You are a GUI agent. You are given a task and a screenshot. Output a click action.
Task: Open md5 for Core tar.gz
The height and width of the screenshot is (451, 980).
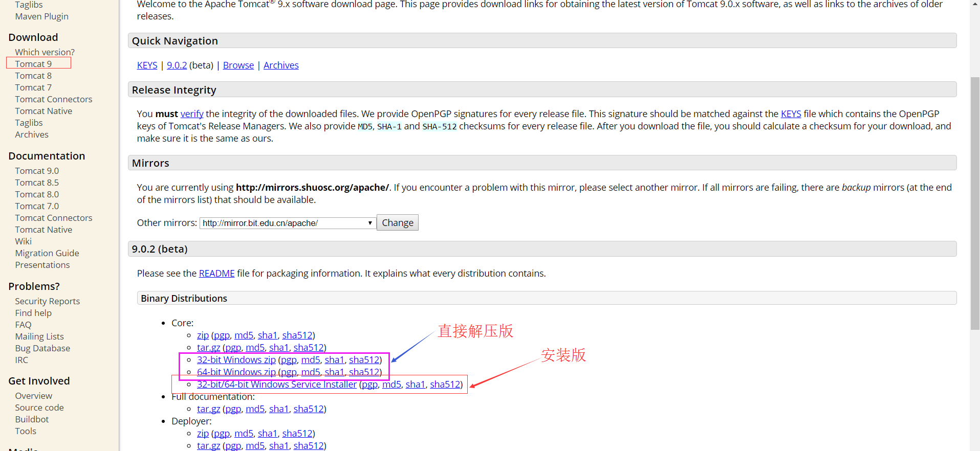[255, 348]
